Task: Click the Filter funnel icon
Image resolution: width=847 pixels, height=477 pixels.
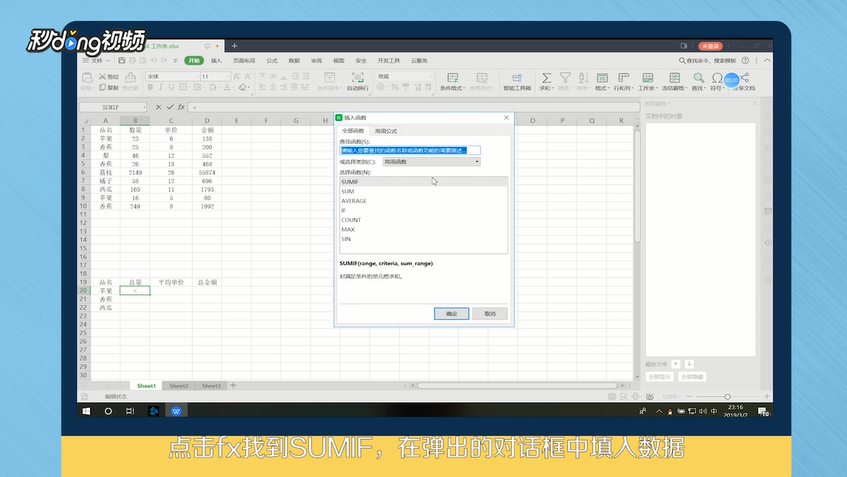Action: [565, 78]
